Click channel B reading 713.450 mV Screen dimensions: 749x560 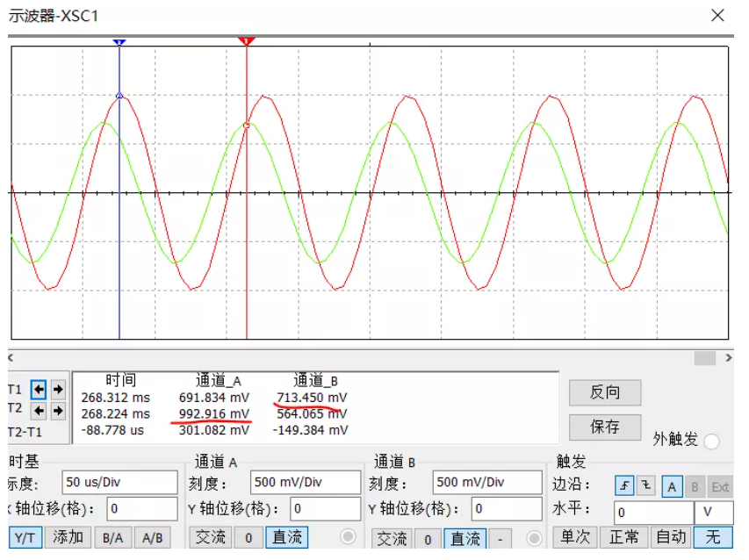tap(312, 398)
